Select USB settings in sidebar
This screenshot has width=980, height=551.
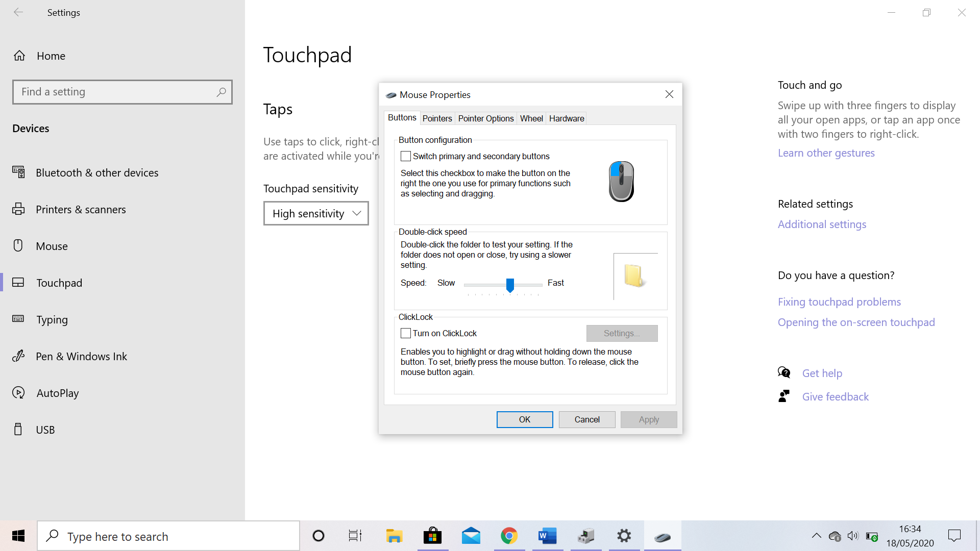(x=45, y=430)
